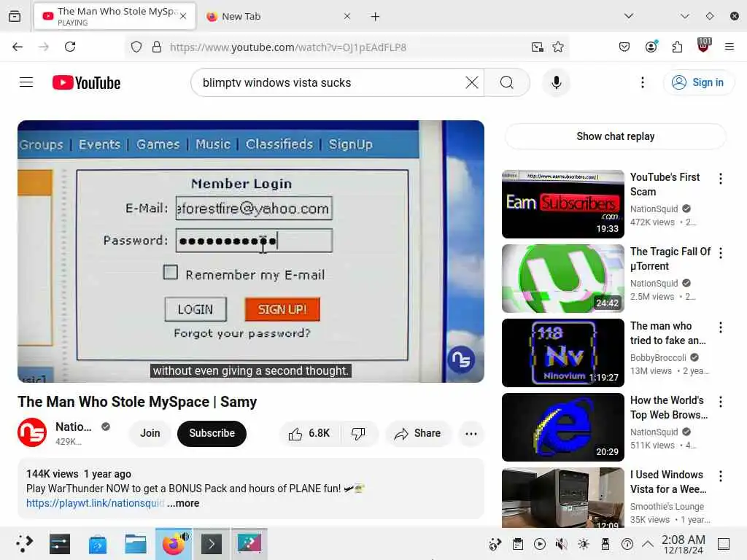747x560 pixels.
Task: List all tabs dropdown arrow
Action: point(628,16)
